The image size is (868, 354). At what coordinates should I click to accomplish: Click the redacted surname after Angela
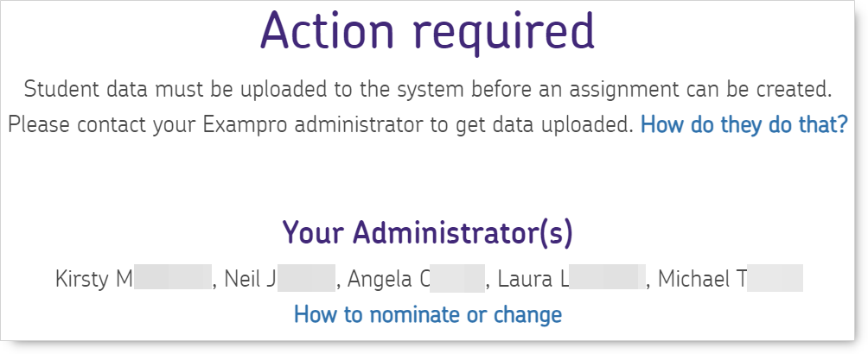pyautogui.click(x=457, y=279)
